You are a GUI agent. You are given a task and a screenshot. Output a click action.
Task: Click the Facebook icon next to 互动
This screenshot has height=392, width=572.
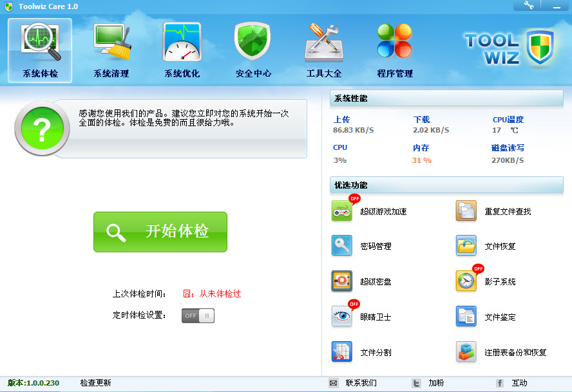pyautogui.click(x=500, y=383)
